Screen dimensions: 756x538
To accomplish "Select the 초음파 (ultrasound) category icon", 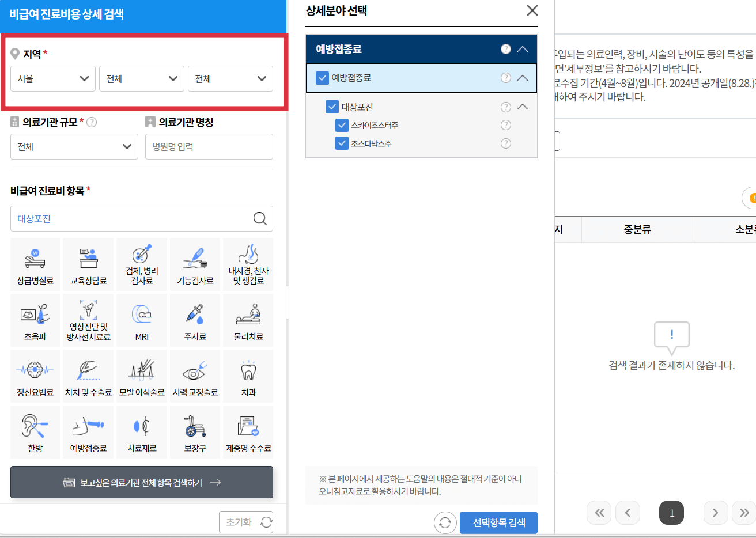I will tap(35, 320).
